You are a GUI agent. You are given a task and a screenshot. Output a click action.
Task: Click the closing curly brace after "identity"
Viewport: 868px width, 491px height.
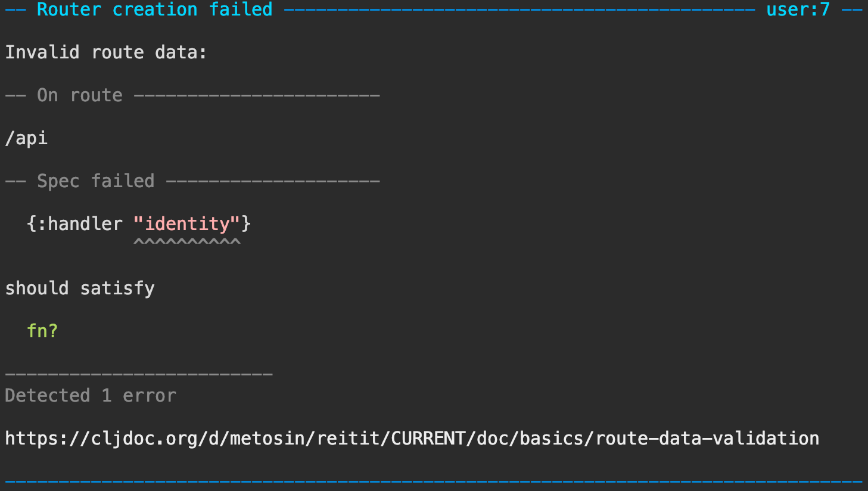click(247, 224)
